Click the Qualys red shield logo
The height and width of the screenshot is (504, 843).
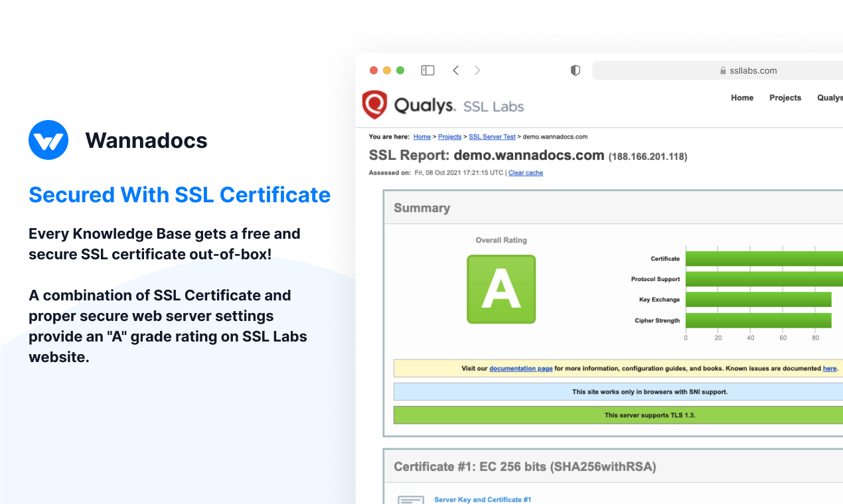(374, 105)
